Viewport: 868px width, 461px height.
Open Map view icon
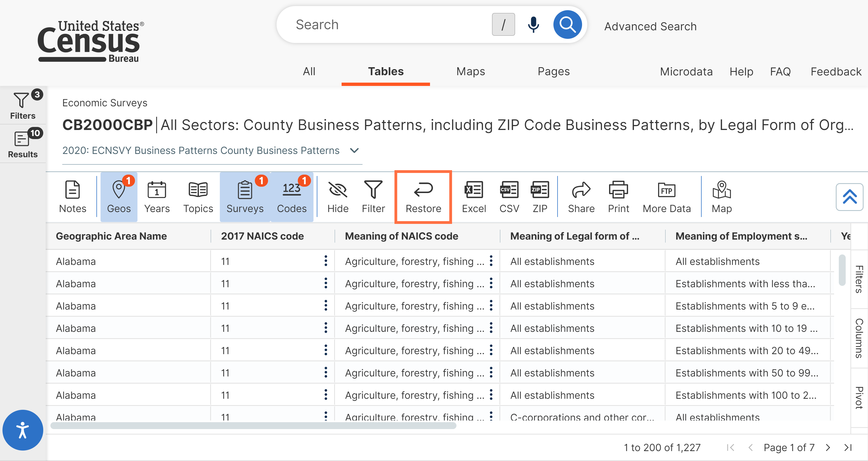[x=721, y=197]
